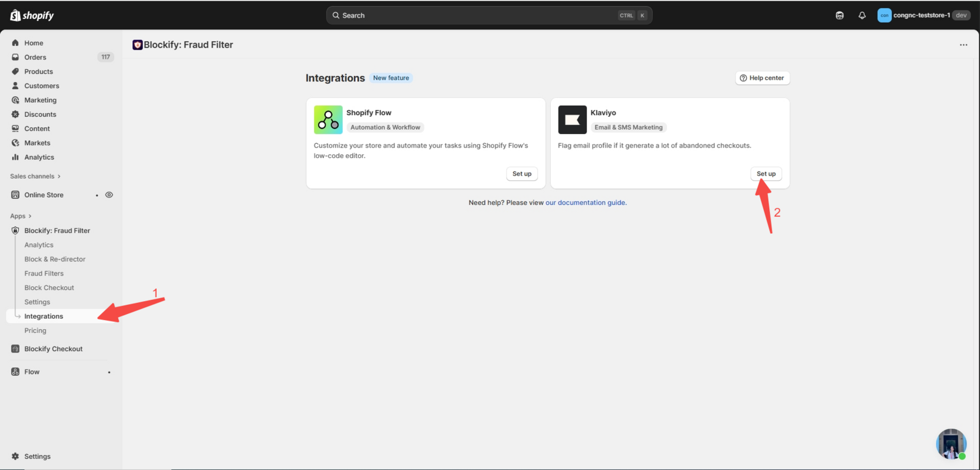Set up the Klaviyo integration
Image resolution: width=980 pixels, height=470 pixels.
(766, 174)
